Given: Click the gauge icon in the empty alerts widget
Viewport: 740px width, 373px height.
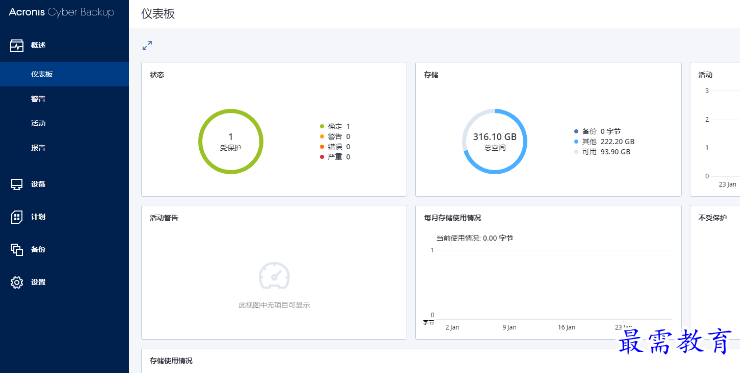Looking at the screenshot, I should [274, 276].
